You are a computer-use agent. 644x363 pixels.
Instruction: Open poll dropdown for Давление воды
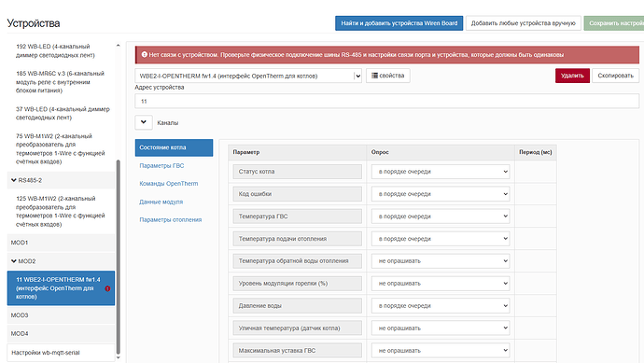(441, 306)
